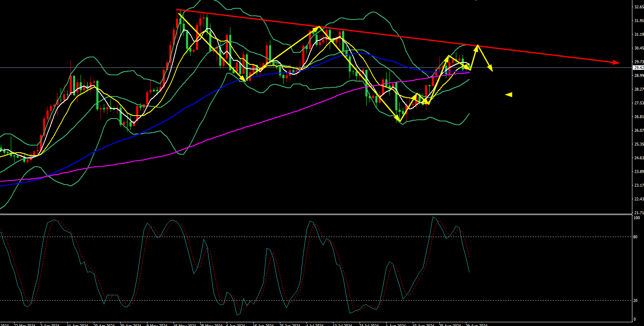
Task: Click the 26.07 price axis label
Action: tap(639, 131)
